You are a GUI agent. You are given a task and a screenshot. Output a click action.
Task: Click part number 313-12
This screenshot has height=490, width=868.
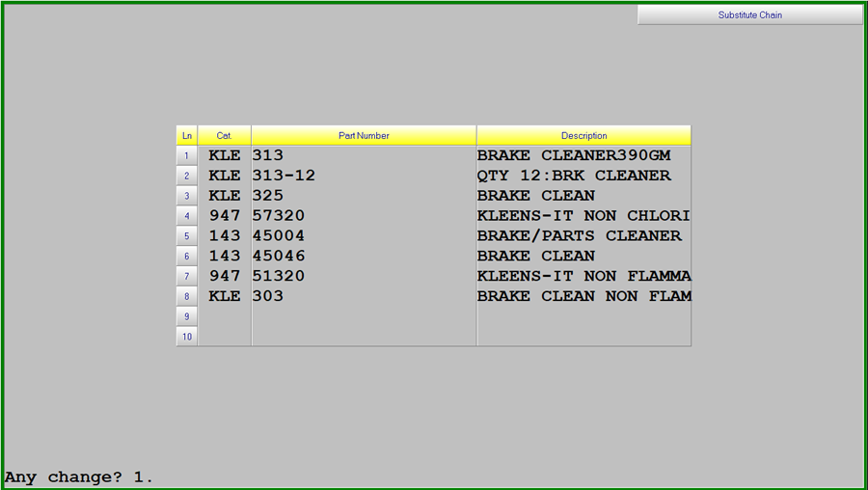coord(284,176)
